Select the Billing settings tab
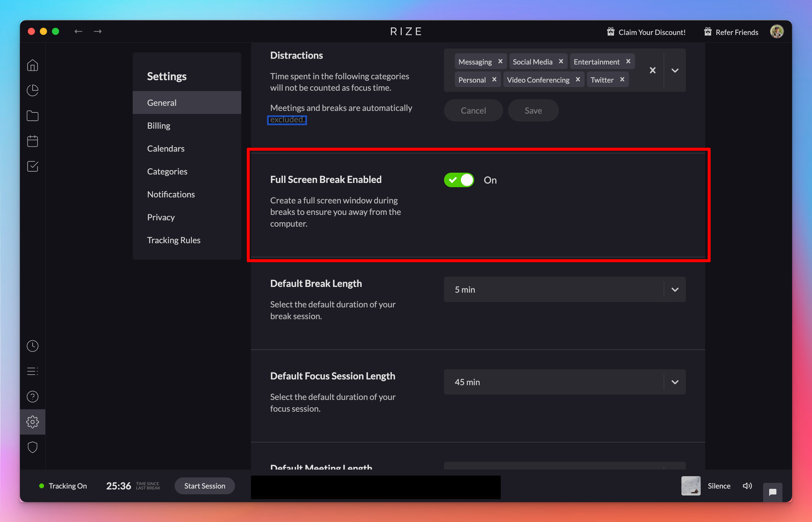Screen dimensions: 812x522 coord(187,125)
